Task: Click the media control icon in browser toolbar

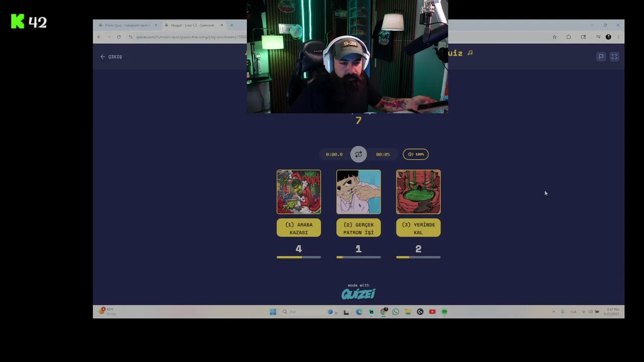Action: click(x=598, y=37)
